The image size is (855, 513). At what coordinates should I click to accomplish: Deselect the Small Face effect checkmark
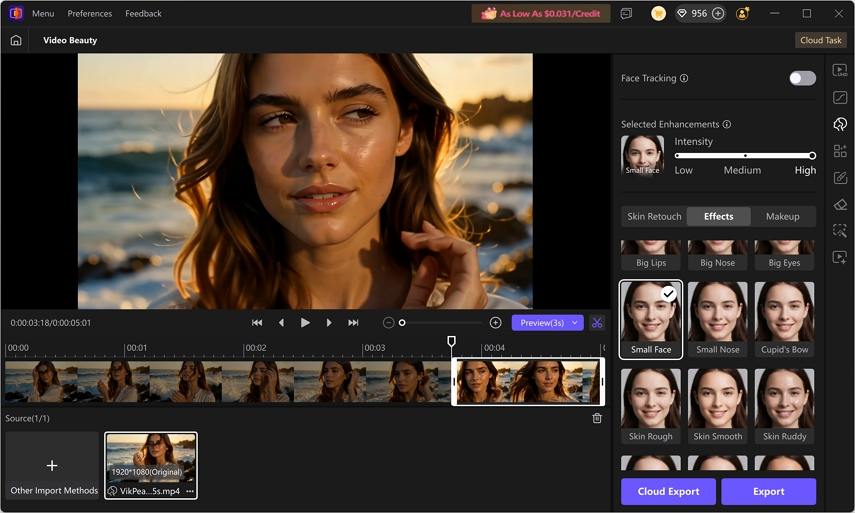[669, 294]
